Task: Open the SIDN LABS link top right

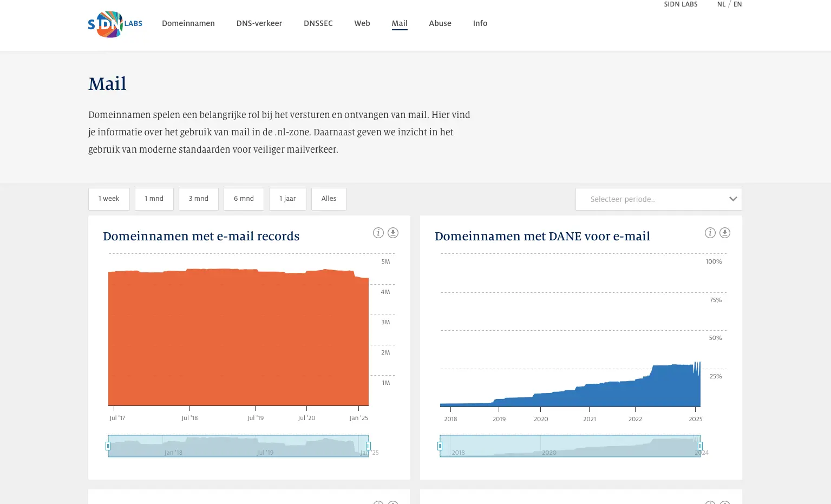Action: [680, 4]
